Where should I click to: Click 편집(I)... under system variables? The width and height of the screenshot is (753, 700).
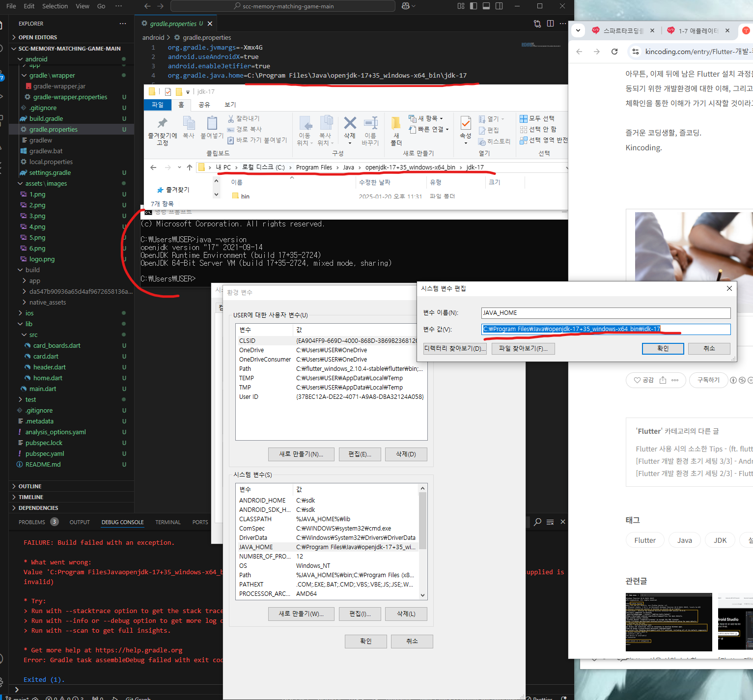[x=360, y=614]
